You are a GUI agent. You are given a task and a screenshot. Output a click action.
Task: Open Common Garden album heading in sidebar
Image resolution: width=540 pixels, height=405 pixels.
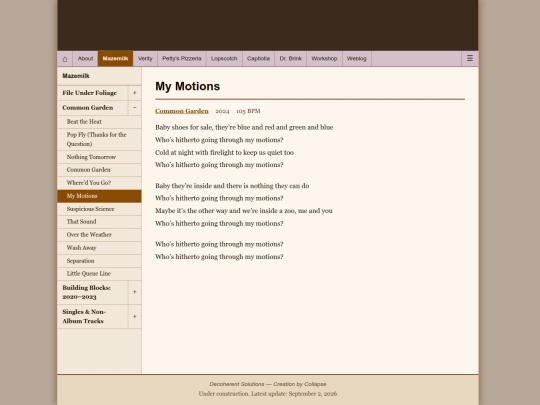coord(93,108)
